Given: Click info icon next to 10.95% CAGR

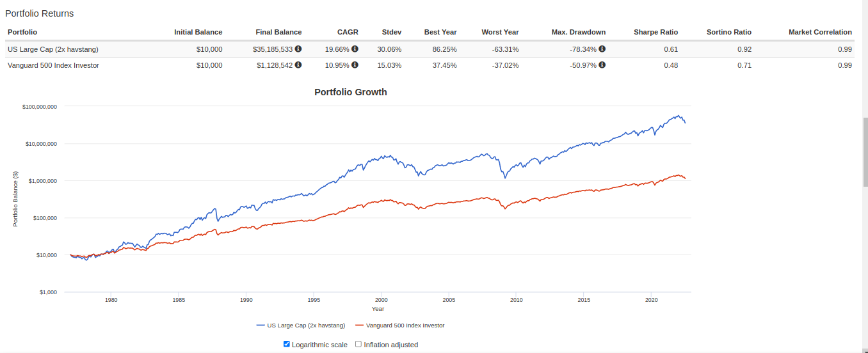Looking at the screenshot, I should [x=355, y=65].
